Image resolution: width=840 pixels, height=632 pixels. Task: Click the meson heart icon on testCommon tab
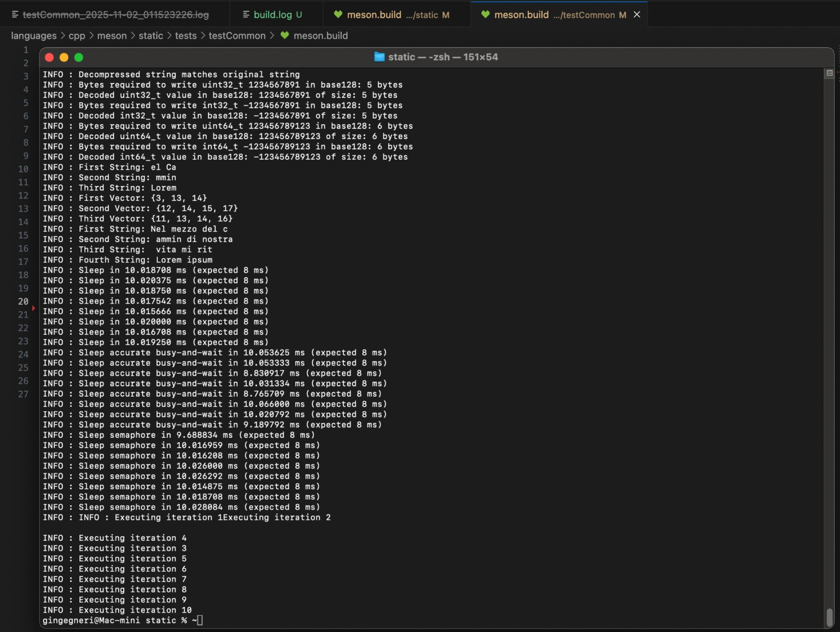485,15
